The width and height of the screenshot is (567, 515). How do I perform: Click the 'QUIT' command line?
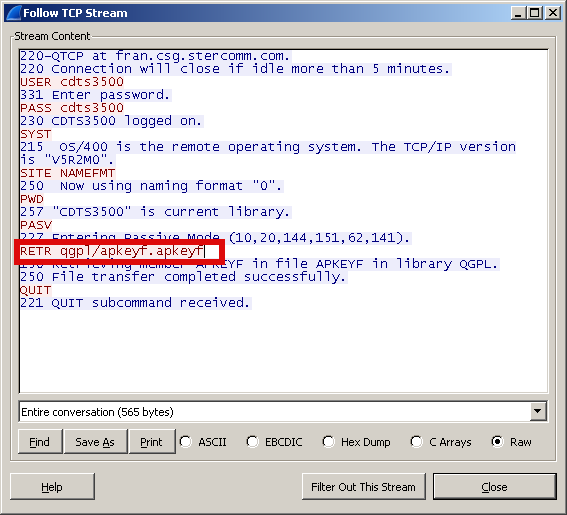35,290
